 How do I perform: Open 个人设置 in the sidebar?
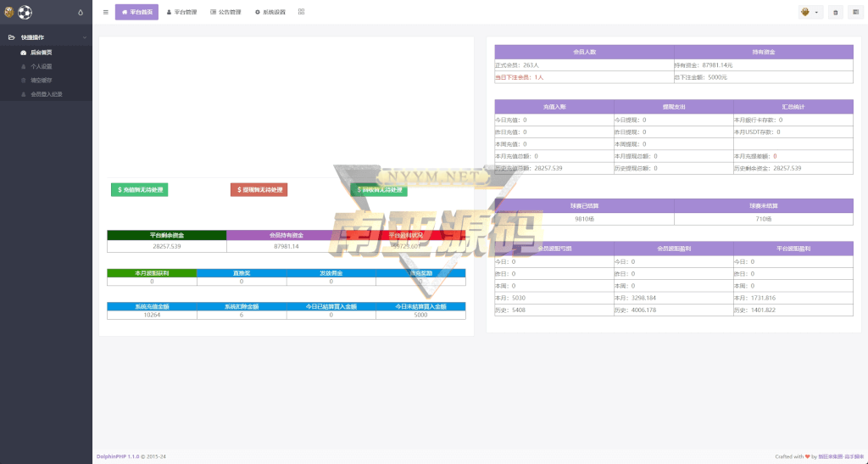pos(41,66)
